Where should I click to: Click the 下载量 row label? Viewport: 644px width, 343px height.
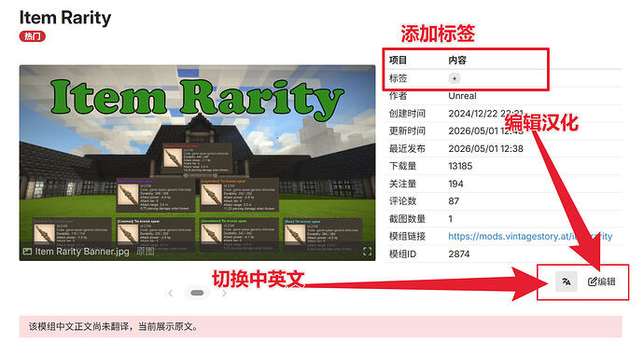[402, 166]
